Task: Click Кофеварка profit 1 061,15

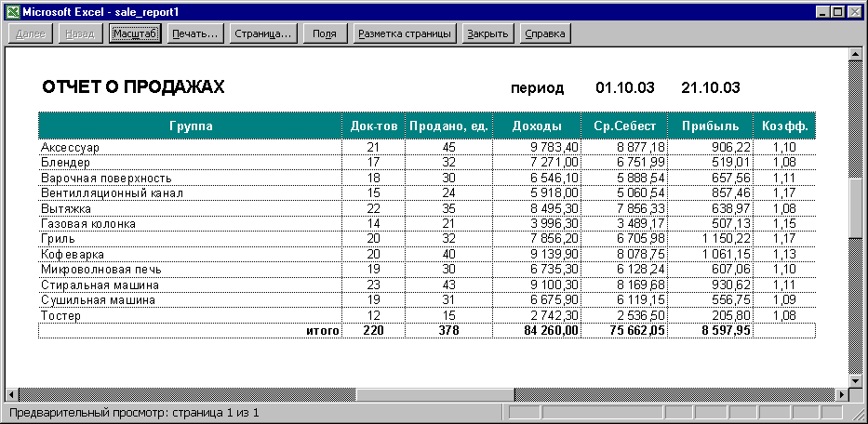Action: click(727, 255)
